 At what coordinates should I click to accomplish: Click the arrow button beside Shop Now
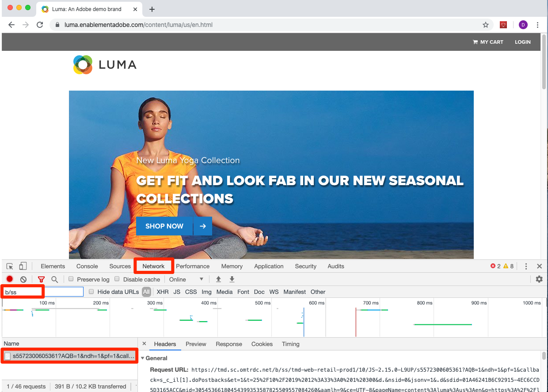(203, 226)
